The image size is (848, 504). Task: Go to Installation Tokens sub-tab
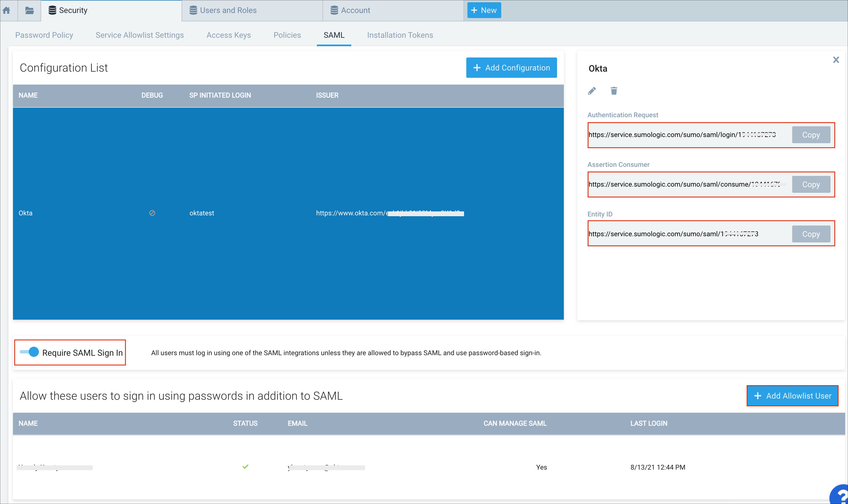click(x=400, y=35)
